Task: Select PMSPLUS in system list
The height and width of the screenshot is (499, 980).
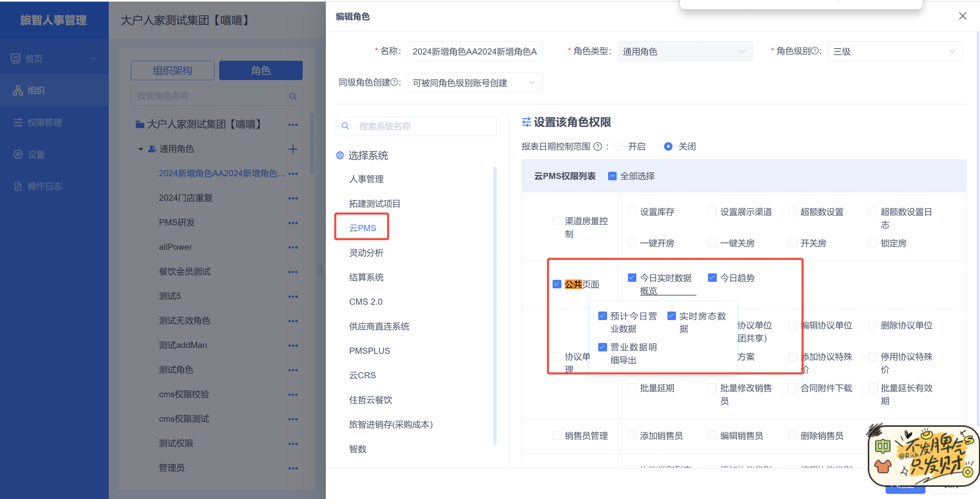Action: [x=370, y=351]
